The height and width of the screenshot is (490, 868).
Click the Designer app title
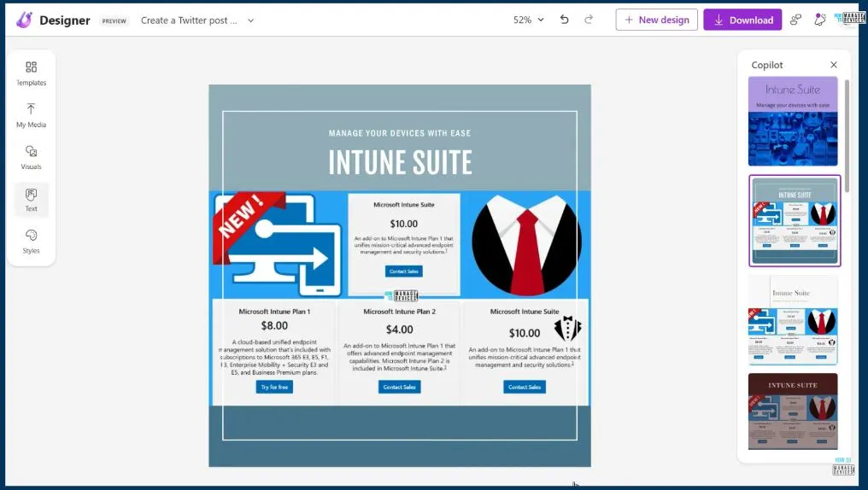(64, 20)
